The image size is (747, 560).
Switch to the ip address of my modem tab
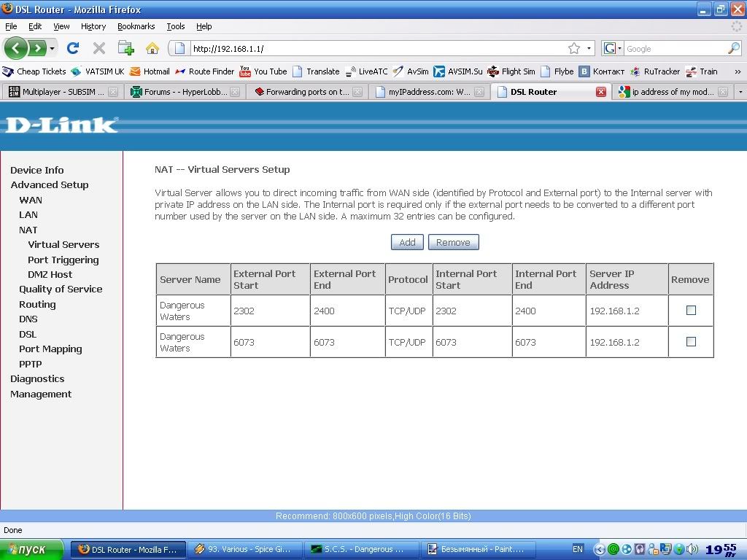coord(673,92)
